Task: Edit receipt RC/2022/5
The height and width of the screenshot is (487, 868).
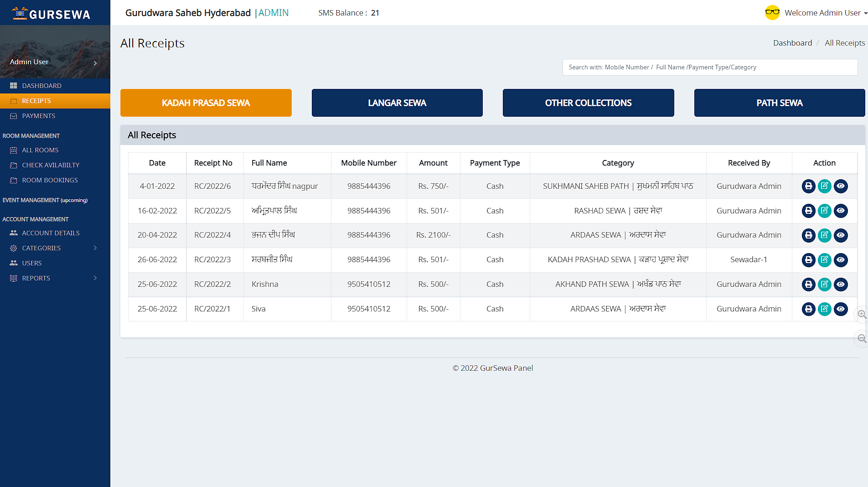Action: click(824, 211)
